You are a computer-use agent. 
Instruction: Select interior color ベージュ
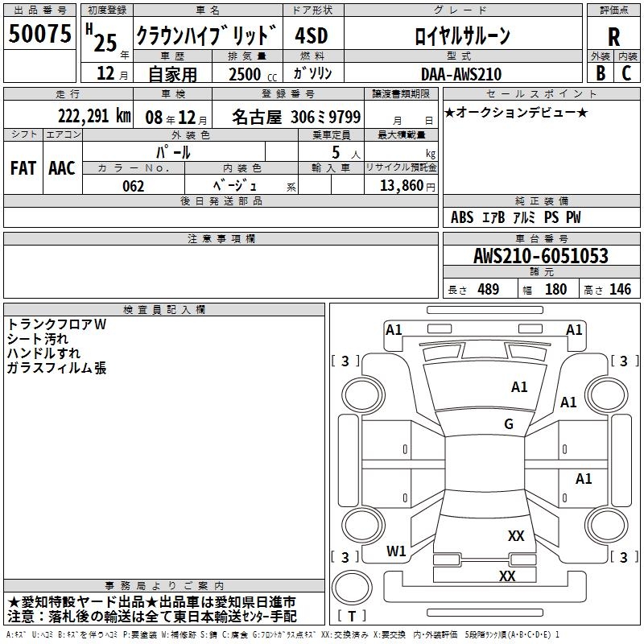pyautogui.click(x=234, y=186)
